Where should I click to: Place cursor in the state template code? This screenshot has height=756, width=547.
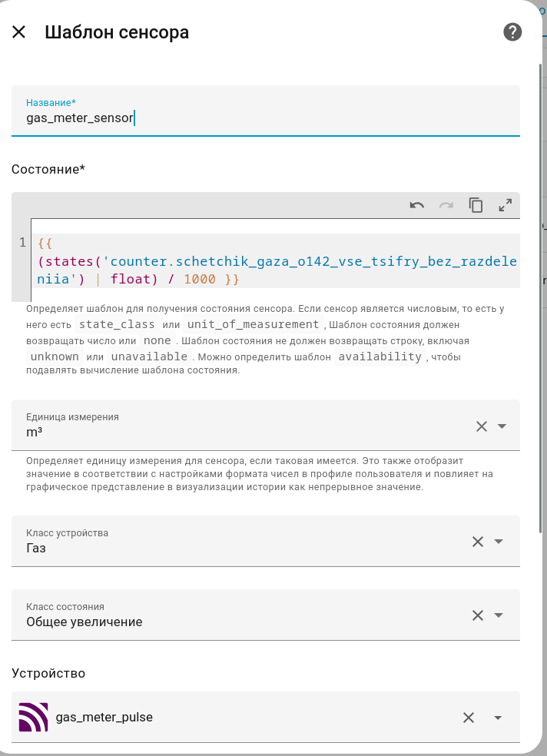pyautogui.click(x=230, y=261)
